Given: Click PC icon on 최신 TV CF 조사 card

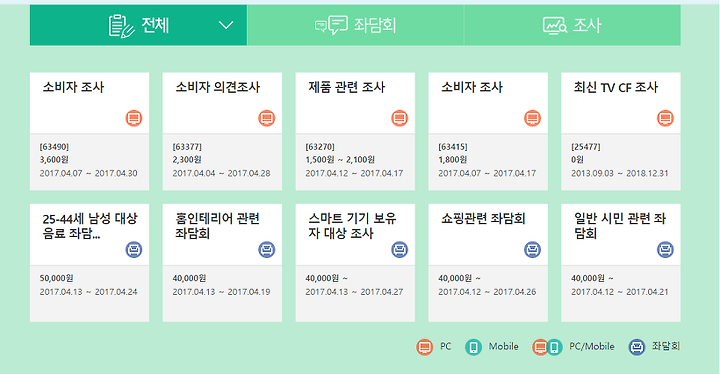Looking at the screenshot, I should point(665,118).
